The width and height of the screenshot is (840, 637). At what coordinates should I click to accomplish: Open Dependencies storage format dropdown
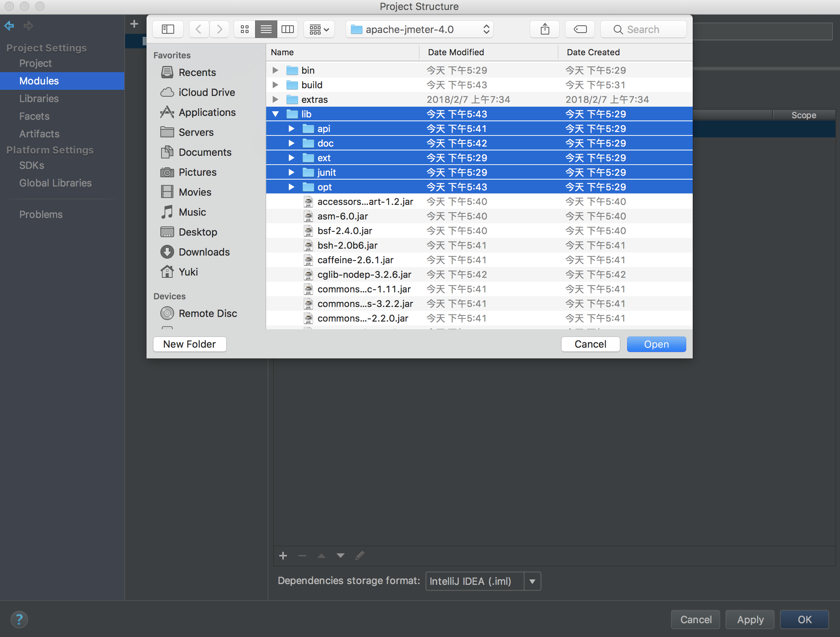[x=483, y=581]
